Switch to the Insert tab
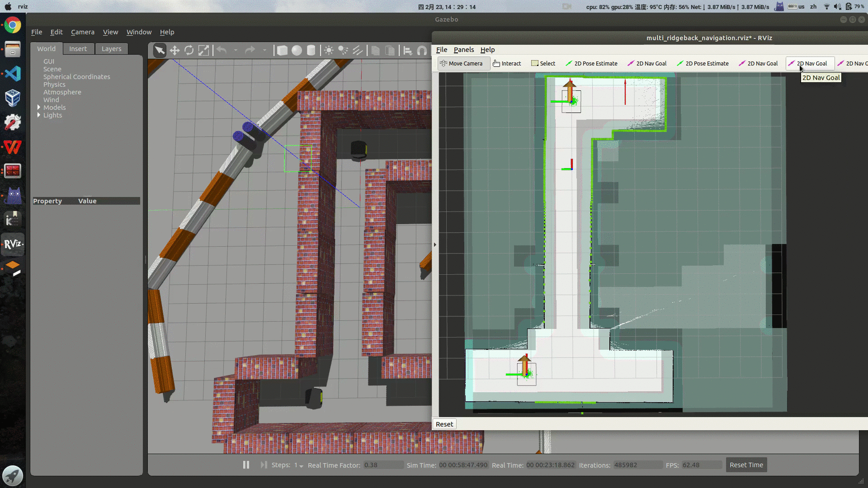Screen dimensions: 868x488 (x=78, y=49)
